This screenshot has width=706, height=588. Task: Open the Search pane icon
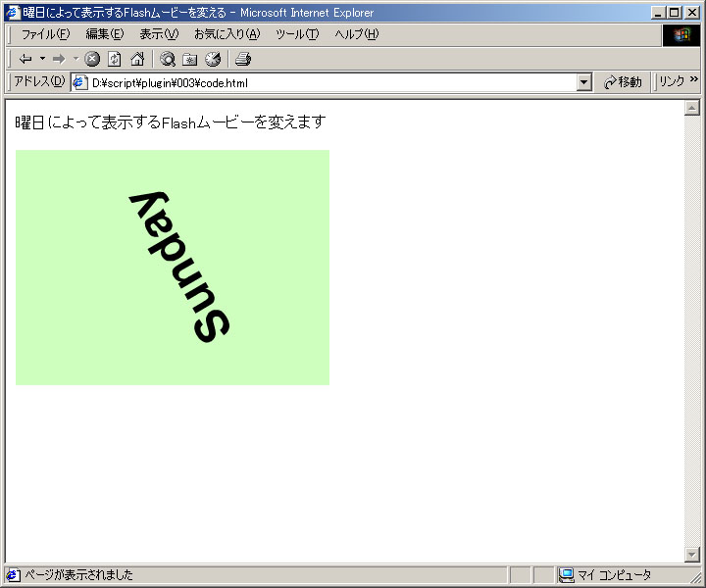pos(168,59)
